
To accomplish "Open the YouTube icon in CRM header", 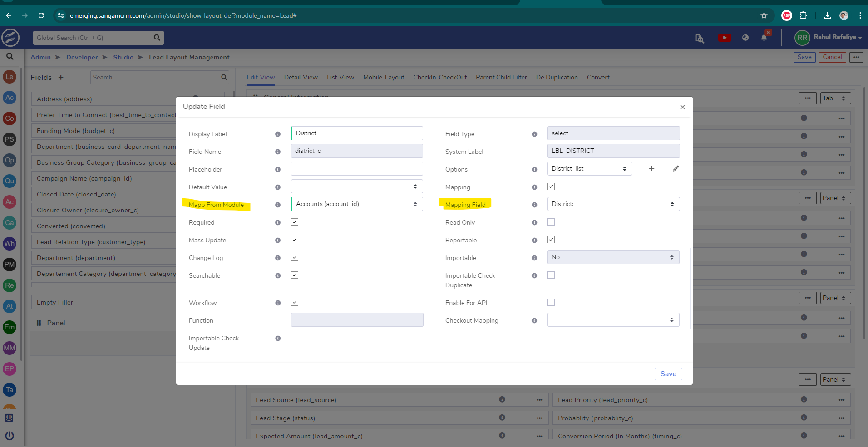I will [725, 38].
